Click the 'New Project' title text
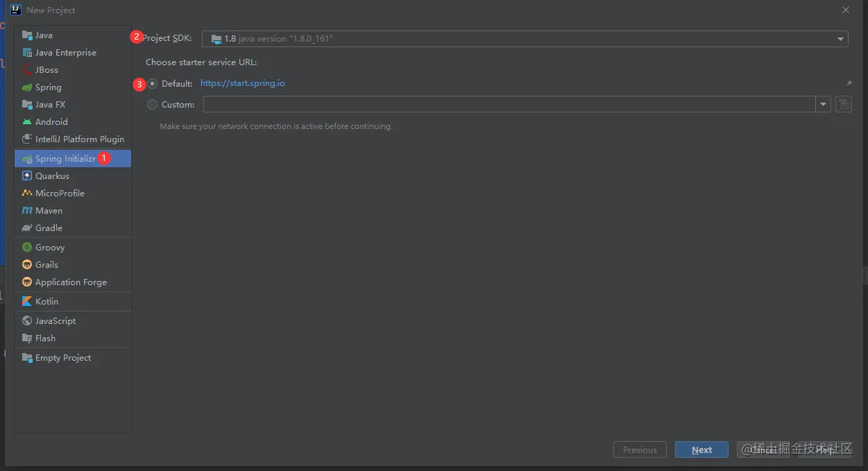The image size is (868, 471). click(x=51, y=10)
